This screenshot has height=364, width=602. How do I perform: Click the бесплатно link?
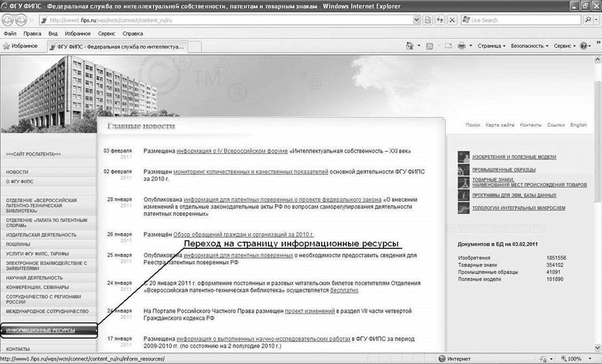point(344,291)
